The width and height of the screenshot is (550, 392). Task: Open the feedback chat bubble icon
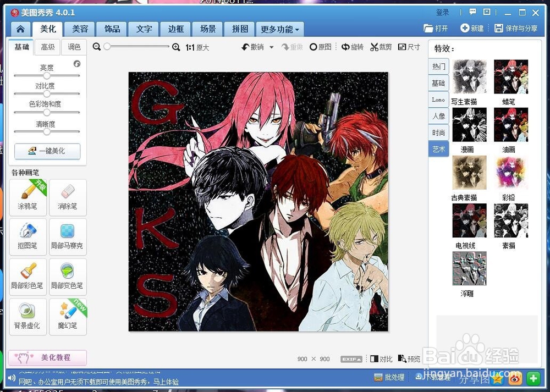[x=472, y=12]
